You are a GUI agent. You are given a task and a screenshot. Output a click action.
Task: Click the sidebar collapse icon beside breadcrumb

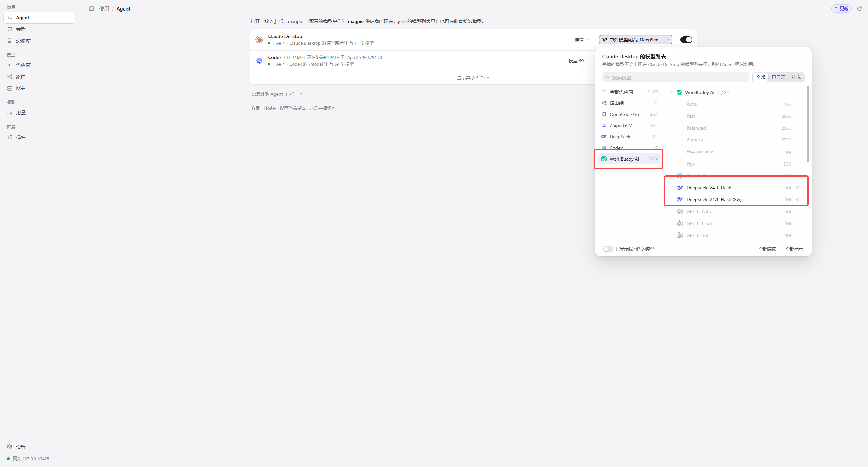[91, 9]
